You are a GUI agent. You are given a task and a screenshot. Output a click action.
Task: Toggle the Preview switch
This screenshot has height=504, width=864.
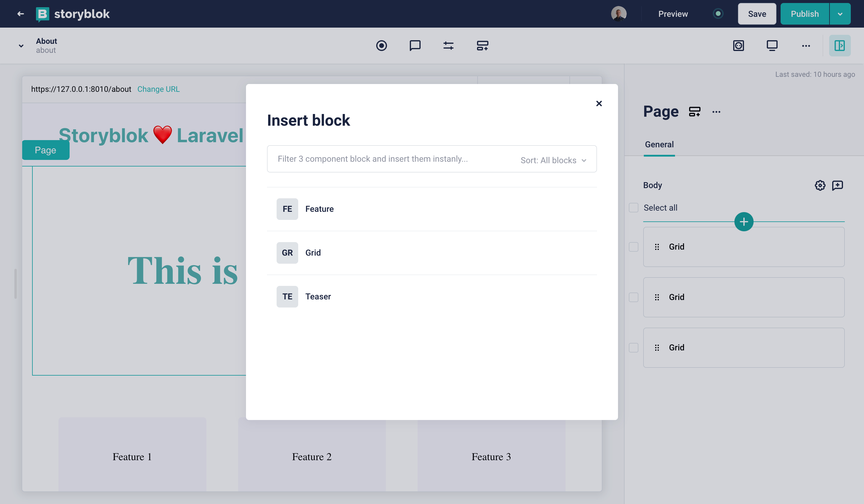[x=718, y=14]
